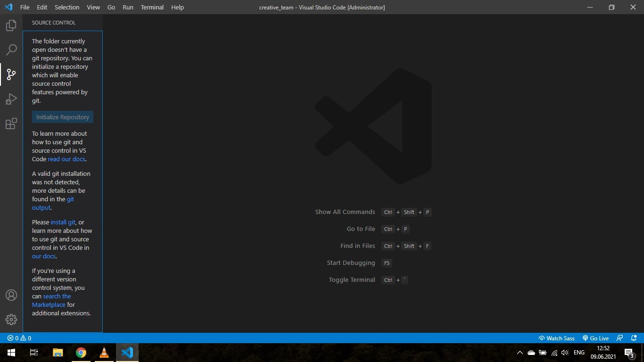Open the Go menu

[x=111, y=7]
